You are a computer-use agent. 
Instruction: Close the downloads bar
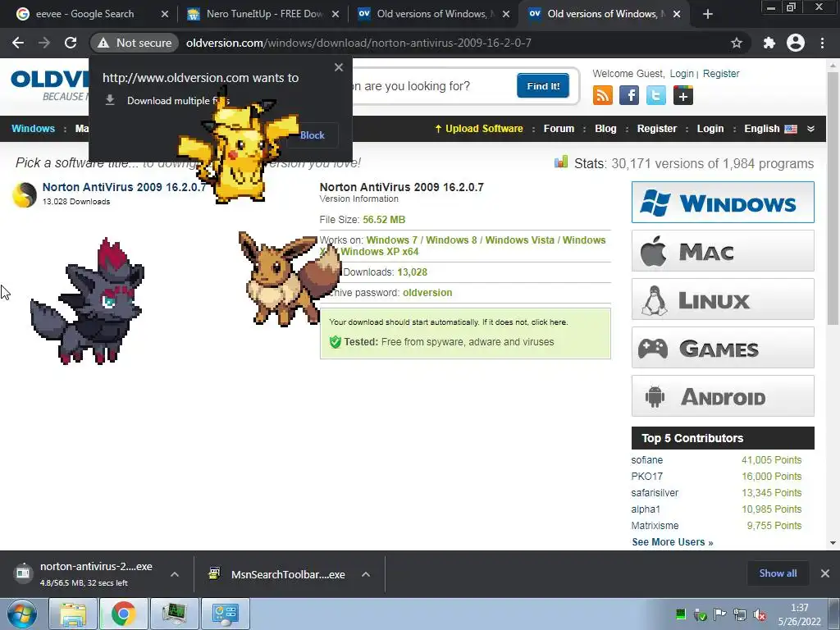point(825,573)
